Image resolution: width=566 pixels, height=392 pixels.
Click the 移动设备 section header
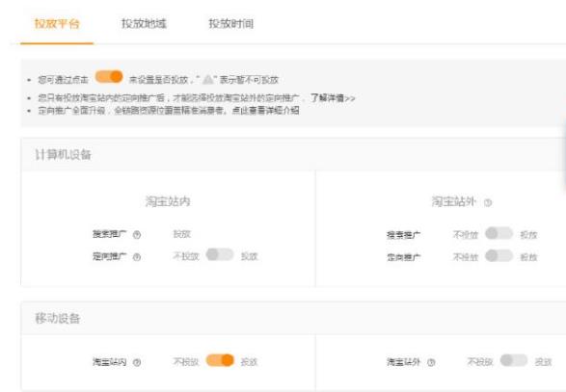[58, 319]
